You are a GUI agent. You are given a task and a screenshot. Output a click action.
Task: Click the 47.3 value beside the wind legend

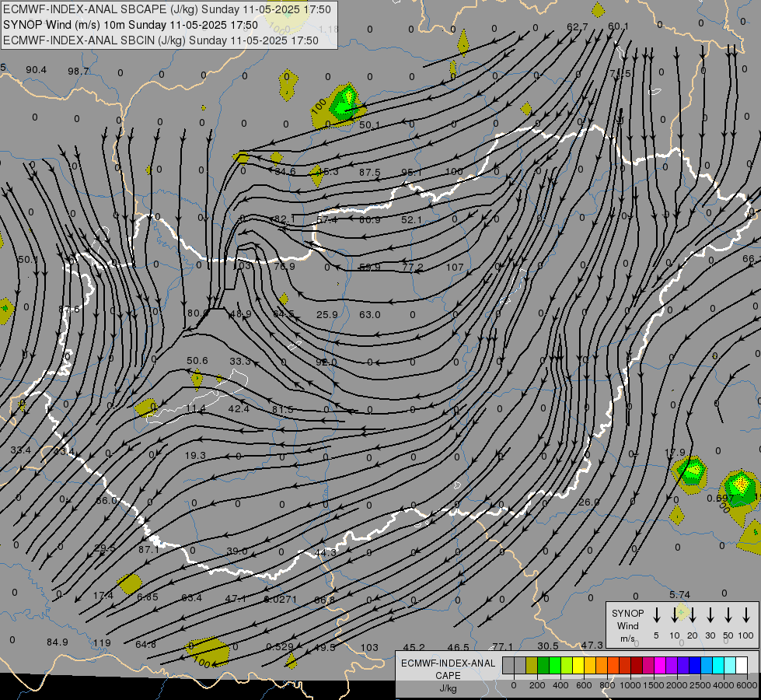(592, 645)
